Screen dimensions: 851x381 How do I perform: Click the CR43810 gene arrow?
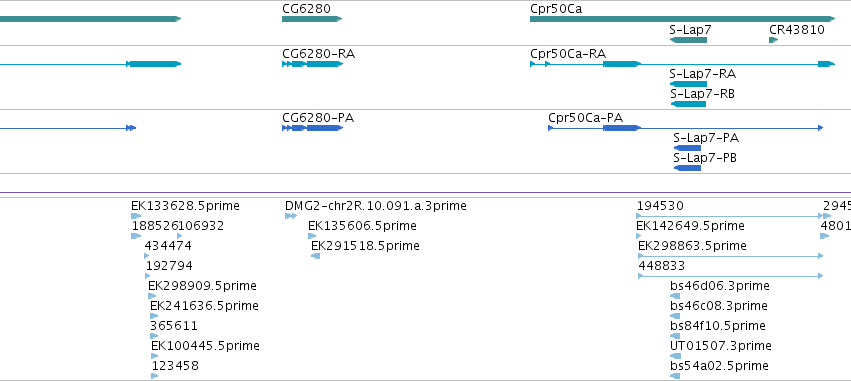(773, 40)
